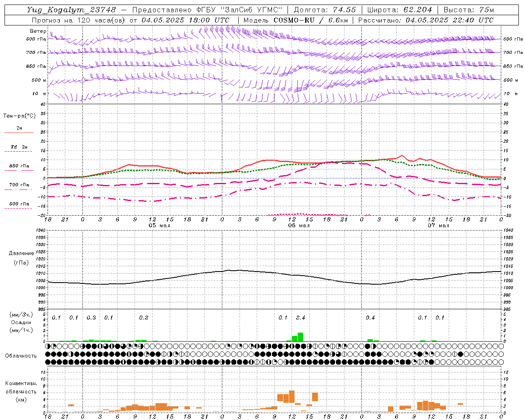This screenshot has width=525, height=420.
Task: Click the '2м' temperature legend entry
Action: tap(19, 128)
